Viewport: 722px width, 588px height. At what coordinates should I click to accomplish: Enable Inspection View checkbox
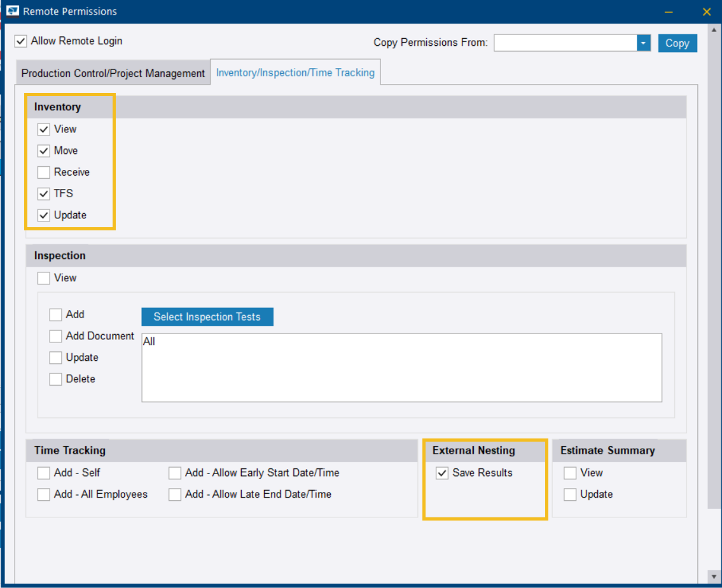point(44,279)
